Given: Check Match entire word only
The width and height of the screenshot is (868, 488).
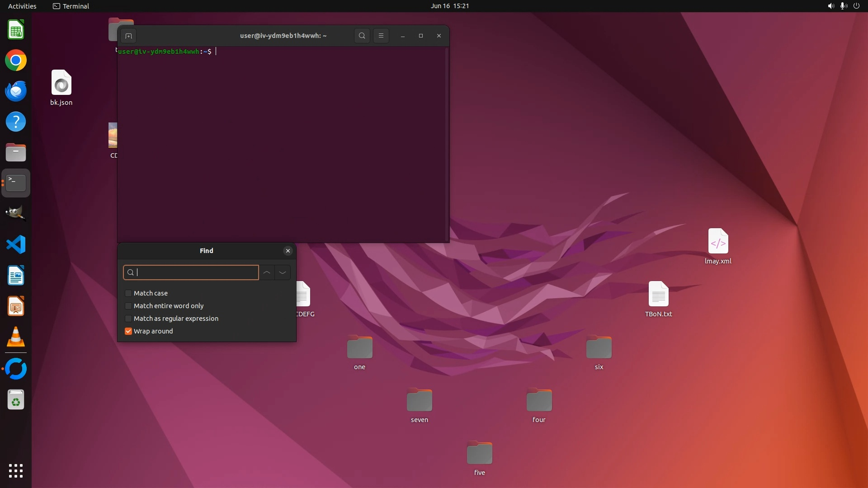Looking at the screenshot, I should (128, 306).
